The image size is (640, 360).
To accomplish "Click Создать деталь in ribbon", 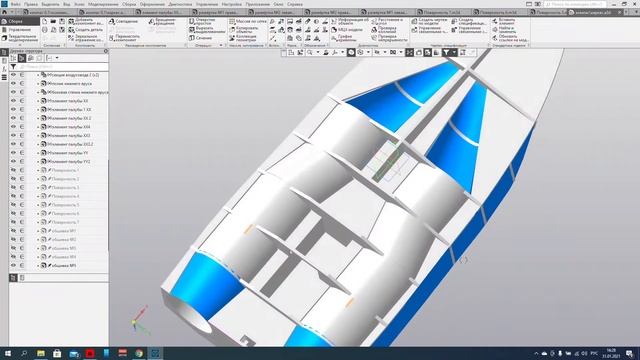I will click(86, 30).
